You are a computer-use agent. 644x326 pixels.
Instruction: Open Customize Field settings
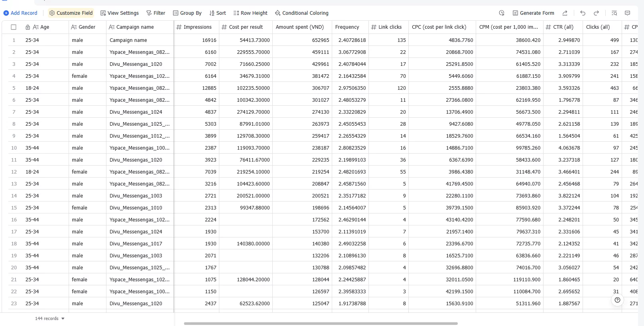71,13
